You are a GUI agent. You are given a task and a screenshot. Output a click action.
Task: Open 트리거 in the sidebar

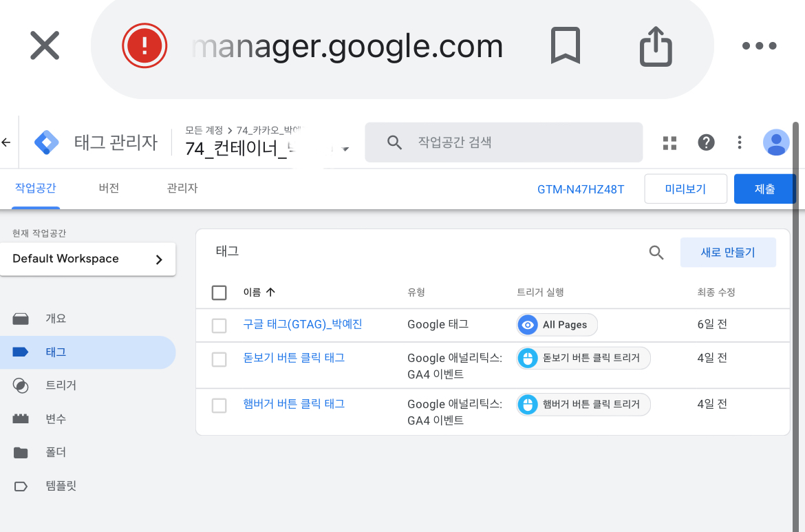[88, 385]
